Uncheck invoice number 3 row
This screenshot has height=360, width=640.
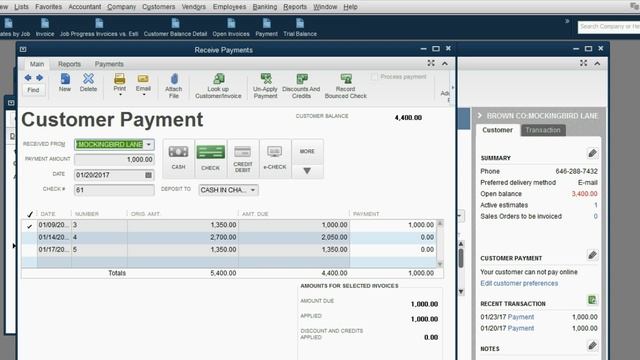pyautogui.click(x=29, y=226)
